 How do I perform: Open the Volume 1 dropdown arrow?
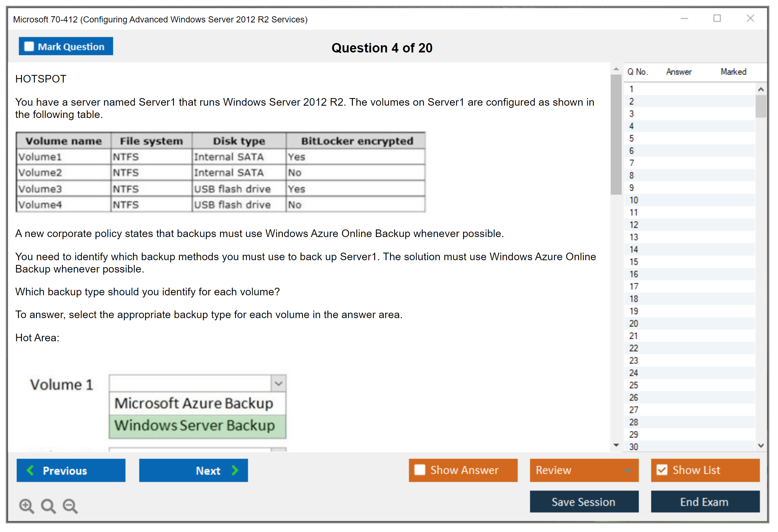point(278,384)
